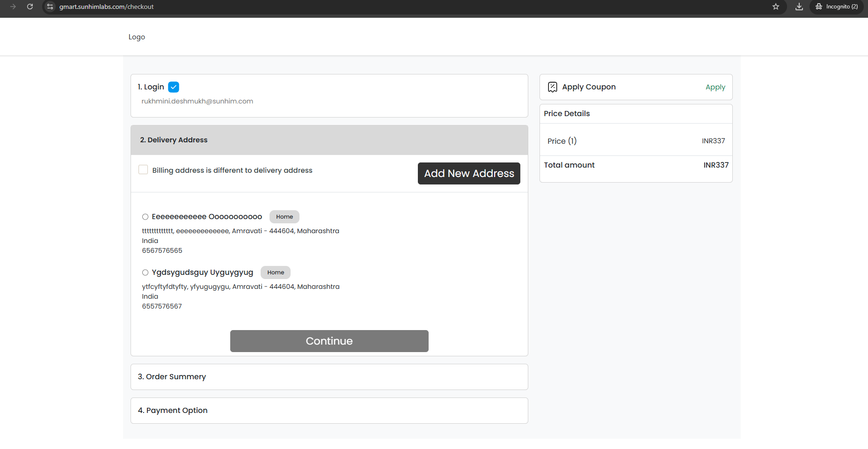The height and width of the screenshot is (449, 868).
Task: Click the phone number 6557576567
Action: [x=162, y=306]
